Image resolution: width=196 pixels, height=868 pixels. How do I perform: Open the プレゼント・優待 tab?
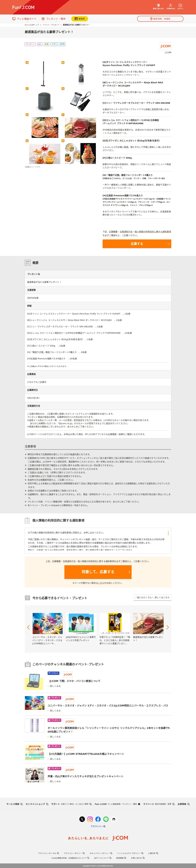(54, 19)
